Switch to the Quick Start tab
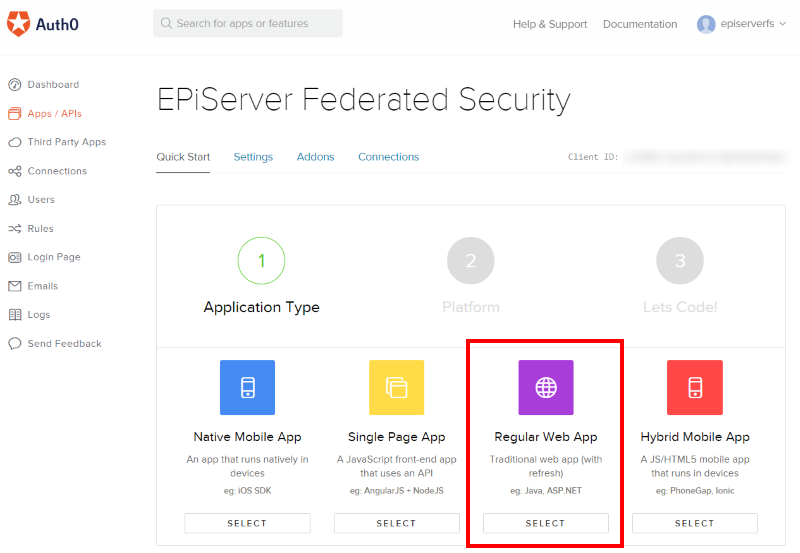 coord(183,157)
